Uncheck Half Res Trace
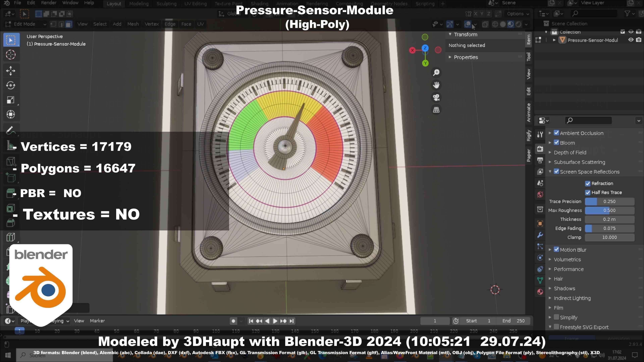Screen dimensions: 644x362 tap(588, 193)
